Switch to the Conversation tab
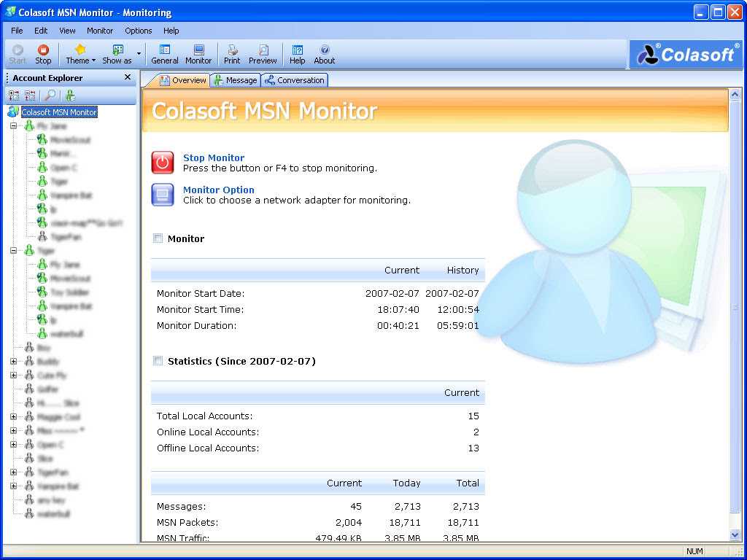The width and height of the screenshot is (747, 560). click(x=295, y=80)
